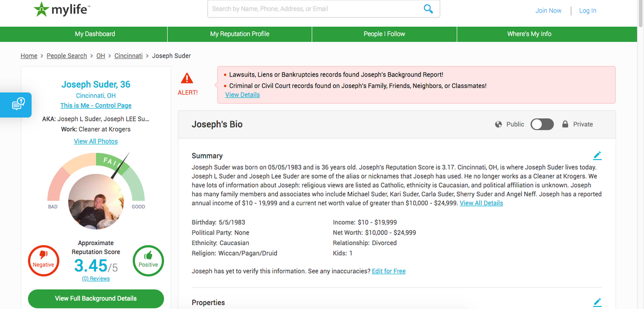
Task: Open the My Reputation Profile tab
Action: pyautogui.click(x=239, y=34)
